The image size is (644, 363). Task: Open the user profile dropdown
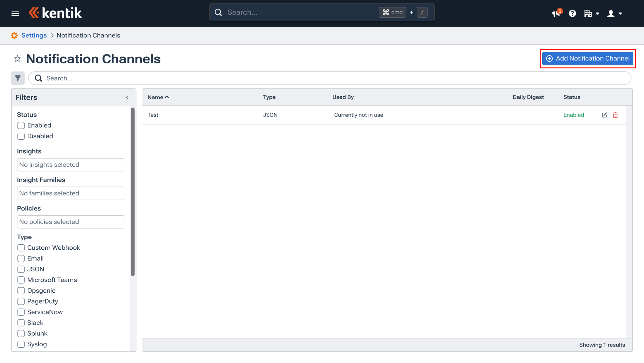(614, 13)
